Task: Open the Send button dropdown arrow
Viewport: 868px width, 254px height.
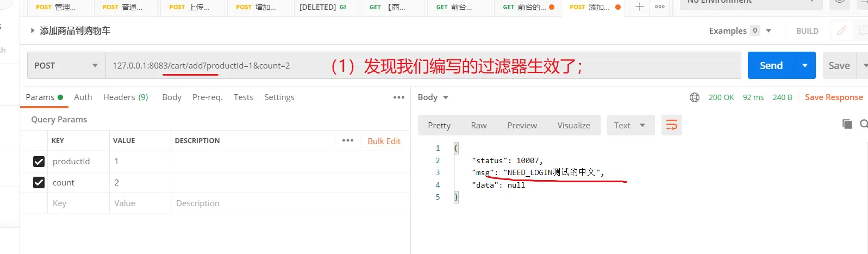Action: pyautogui.click(x=805, y=66)
